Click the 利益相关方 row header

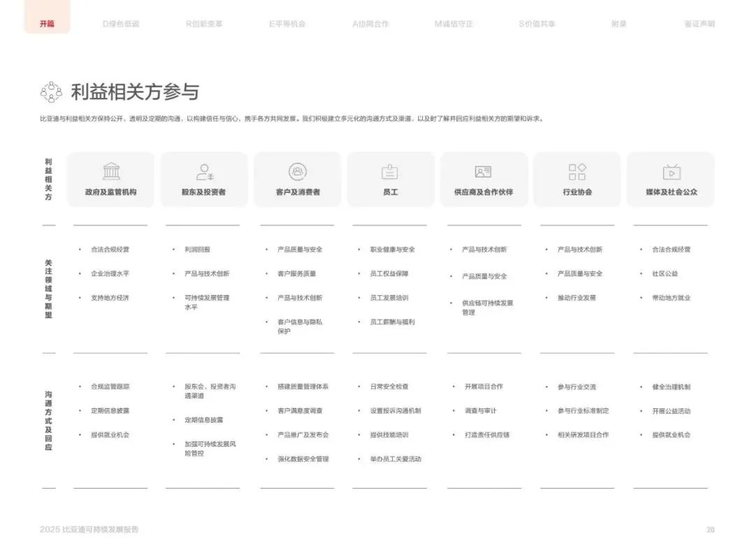click(48, 179)
